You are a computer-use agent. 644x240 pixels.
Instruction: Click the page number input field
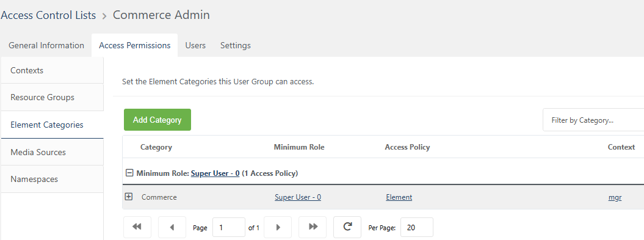(x=229, y=227)
